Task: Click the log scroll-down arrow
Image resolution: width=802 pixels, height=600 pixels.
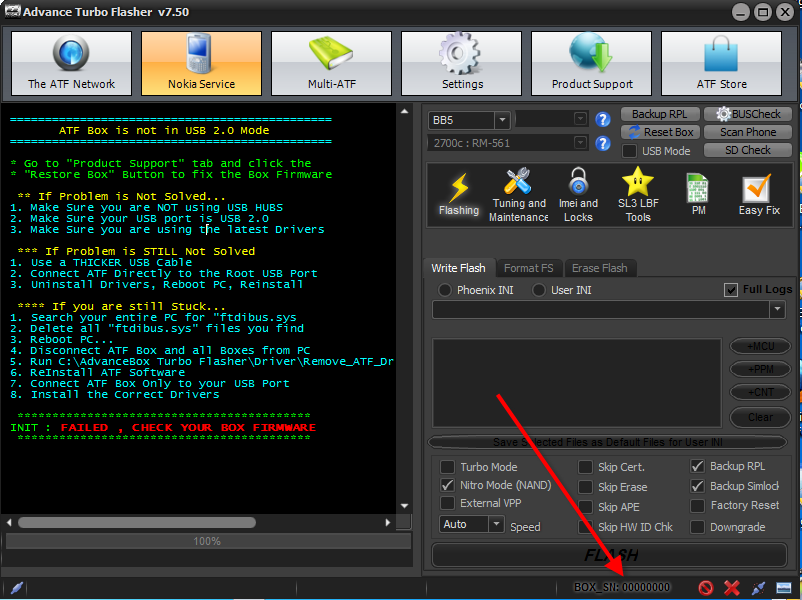Action: click(405, 506)
